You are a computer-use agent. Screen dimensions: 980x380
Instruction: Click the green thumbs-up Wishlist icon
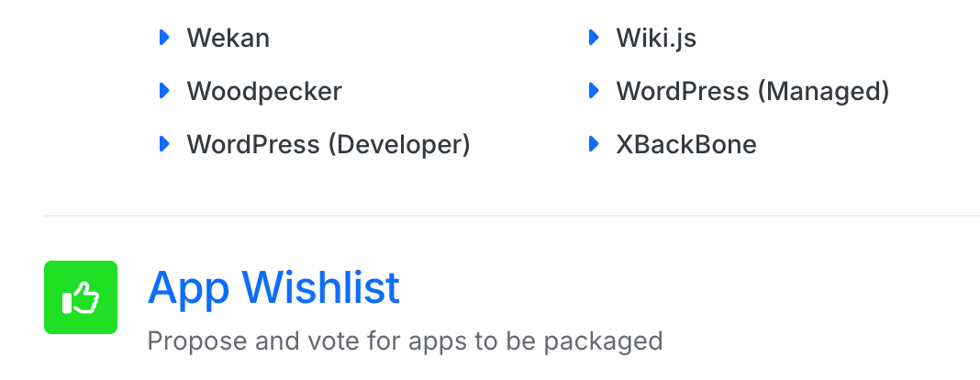81,297
